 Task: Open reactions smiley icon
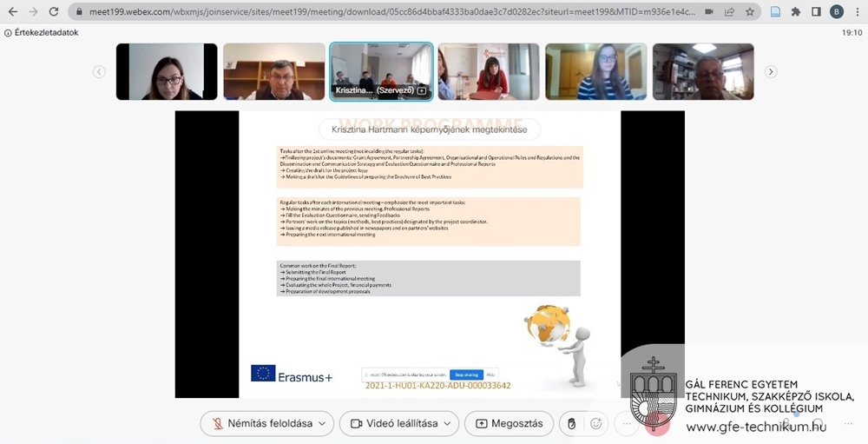[595, 423]
